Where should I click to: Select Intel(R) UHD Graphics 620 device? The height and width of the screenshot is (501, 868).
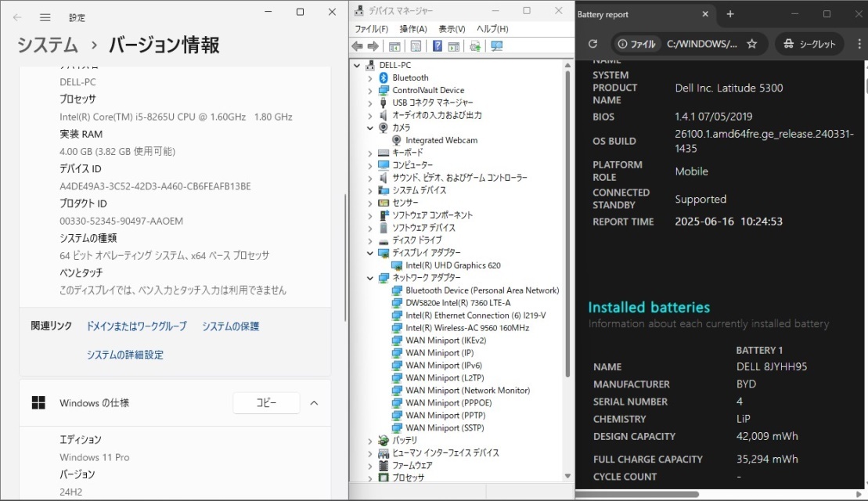click(453, 265)
